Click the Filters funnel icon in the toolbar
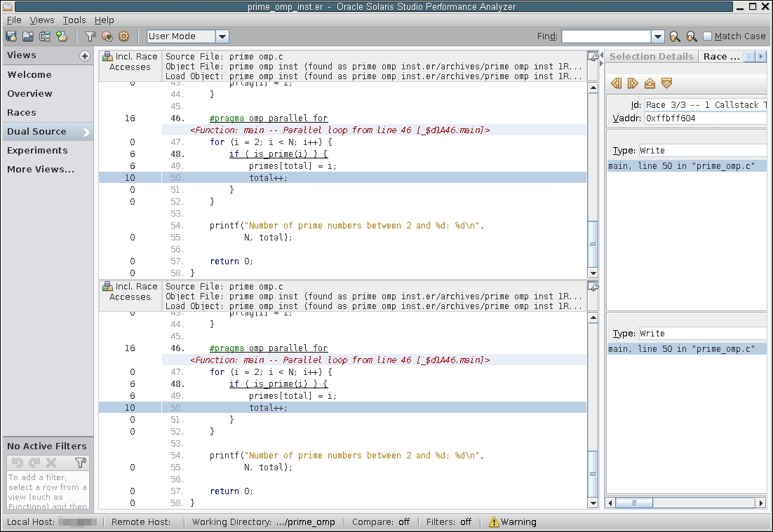The height and width of the screenshot is (532, 773). pos(90,36)
